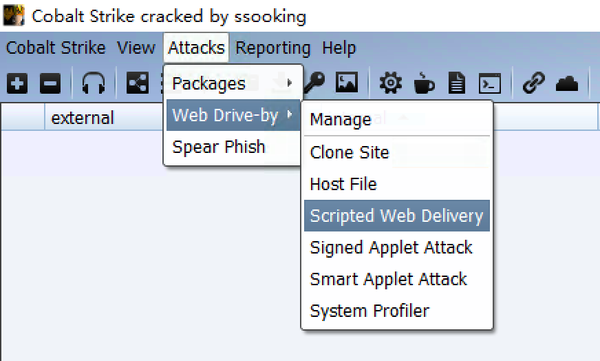This screenshot has height=361, width=600.
Task: Click the cloud icon in toolbar
Action: [567, 83]
